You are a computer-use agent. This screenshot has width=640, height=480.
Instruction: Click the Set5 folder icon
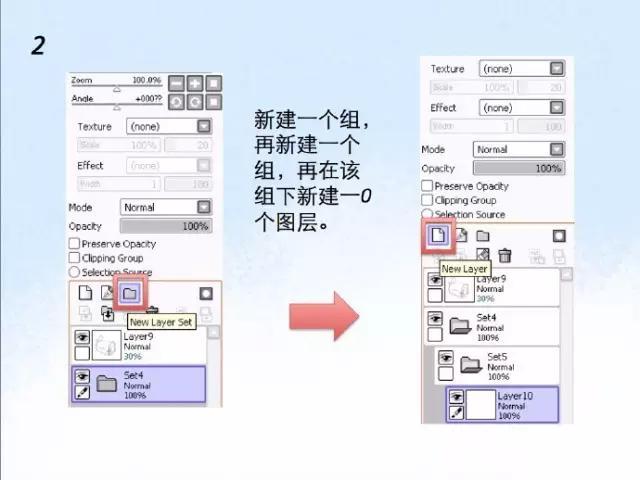pyautogui.click(x=470, y=364)
